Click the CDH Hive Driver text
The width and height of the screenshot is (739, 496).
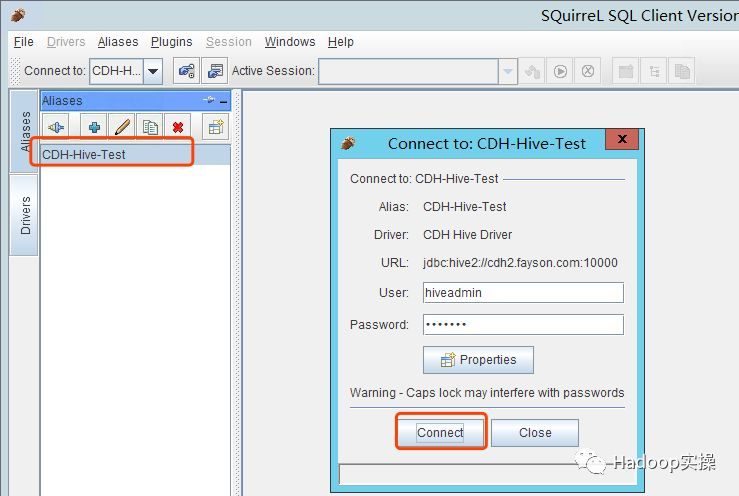[x=468, y=235]
